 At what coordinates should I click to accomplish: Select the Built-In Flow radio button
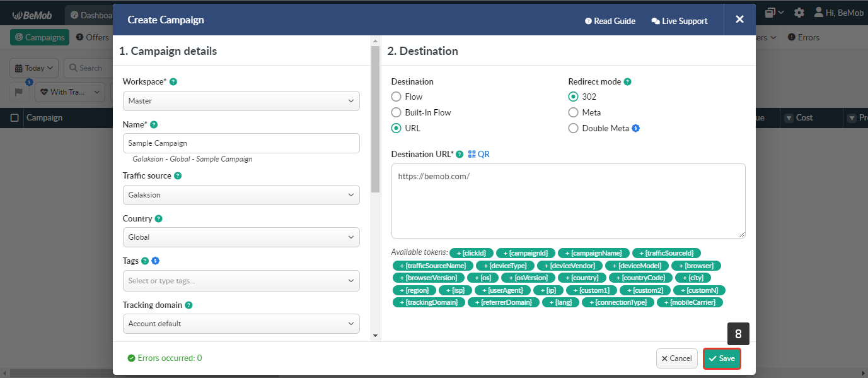396,112
